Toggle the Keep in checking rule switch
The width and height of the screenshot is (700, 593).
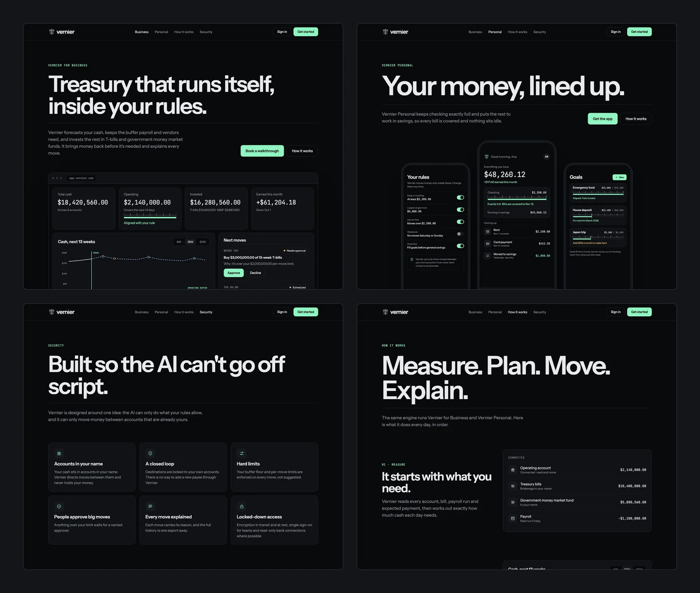click(x=460, y=198)
